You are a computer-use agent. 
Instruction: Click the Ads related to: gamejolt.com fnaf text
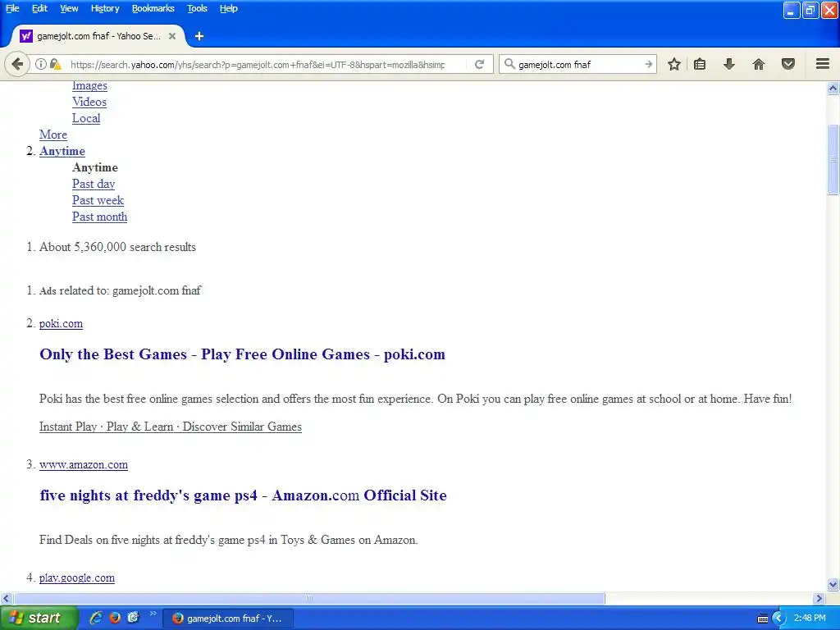[x=120, y=290]
